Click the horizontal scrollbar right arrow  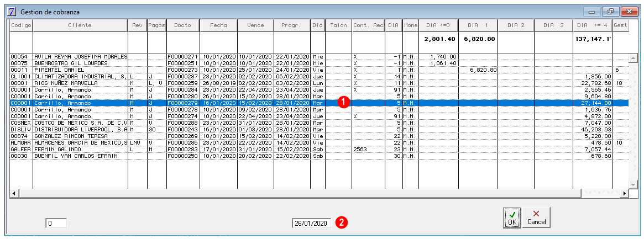point(625,193)
